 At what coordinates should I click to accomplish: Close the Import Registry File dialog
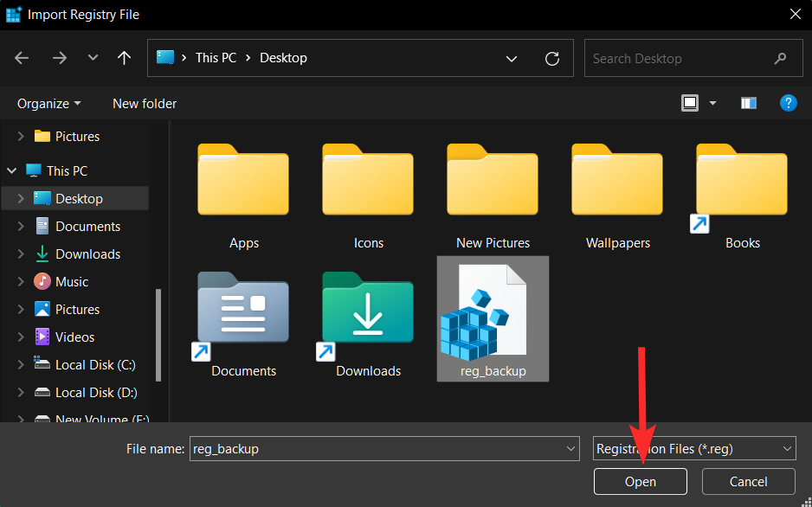click(796, 14)
